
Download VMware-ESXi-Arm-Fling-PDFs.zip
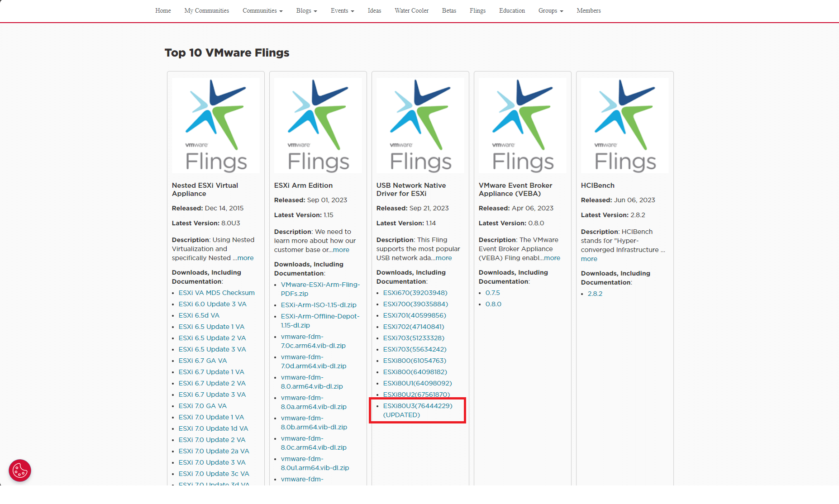(x=320, y=289)
